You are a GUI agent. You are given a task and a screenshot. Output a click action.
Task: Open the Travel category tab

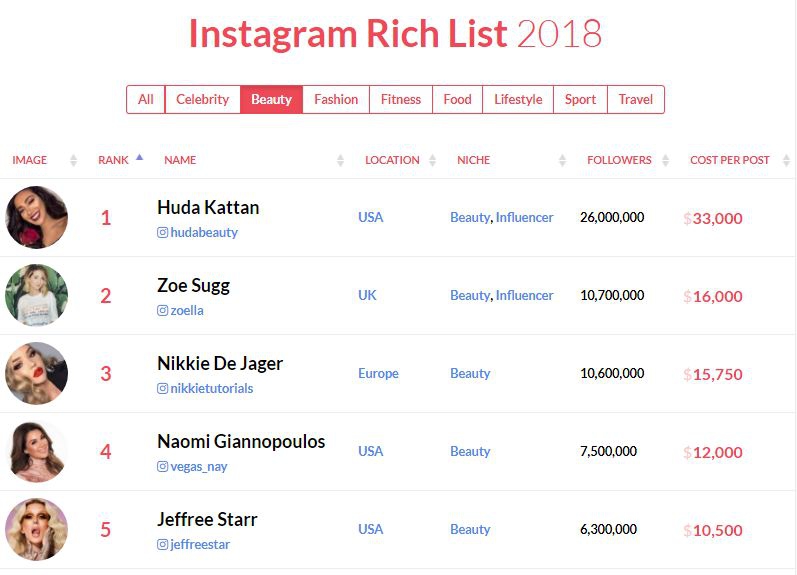tap(636, 99)
